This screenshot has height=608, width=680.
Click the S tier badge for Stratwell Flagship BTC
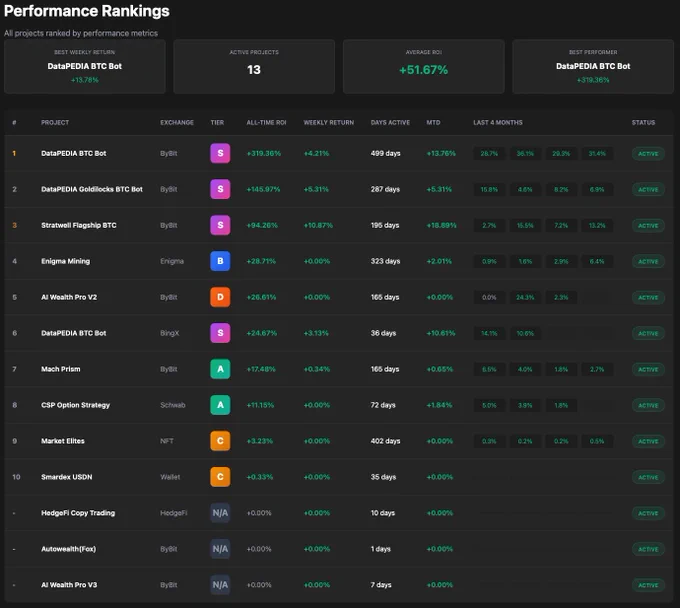220,225
